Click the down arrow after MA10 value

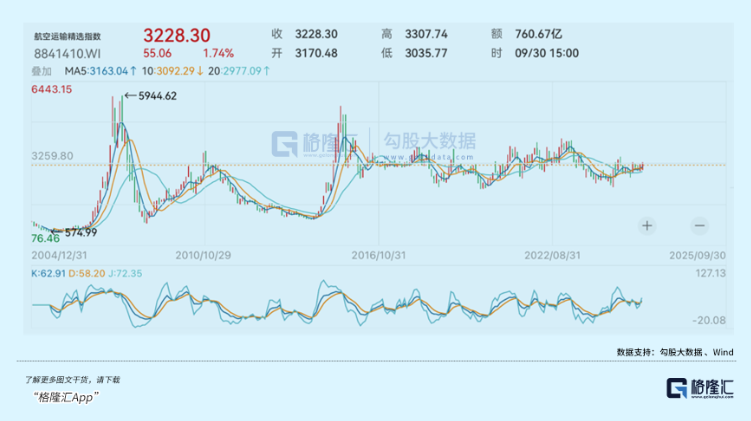tap(200, 71)
